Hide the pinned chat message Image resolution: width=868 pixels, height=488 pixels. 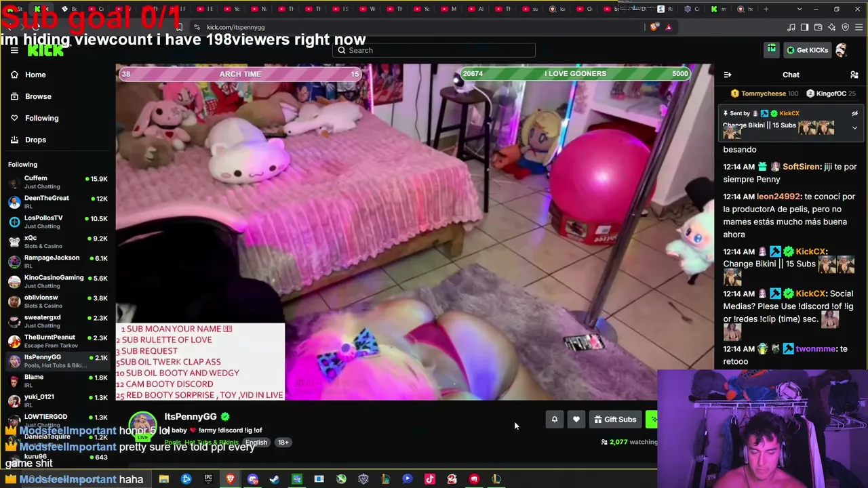[854, 114]
